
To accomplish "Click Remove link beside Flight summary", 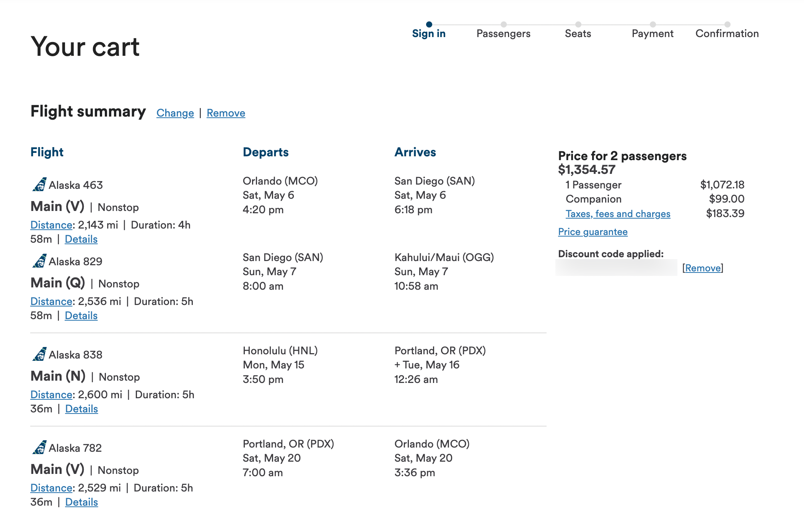I will 226,113.
